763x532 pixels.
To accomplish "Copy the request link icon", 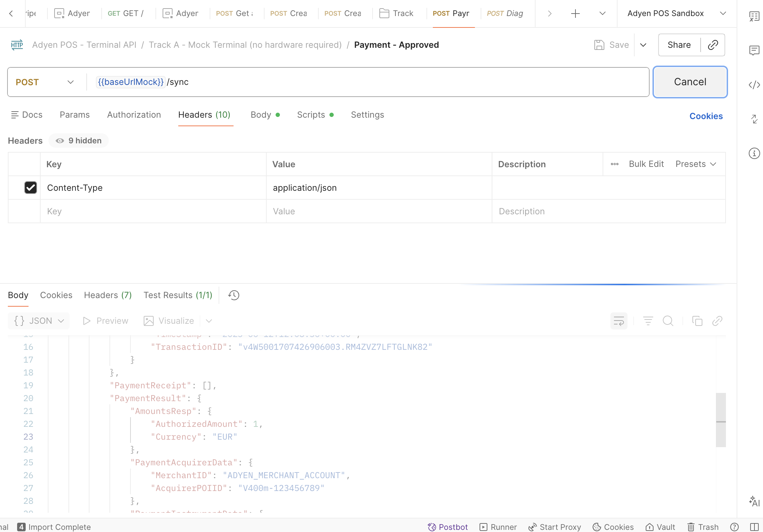I will pos(713,45).
